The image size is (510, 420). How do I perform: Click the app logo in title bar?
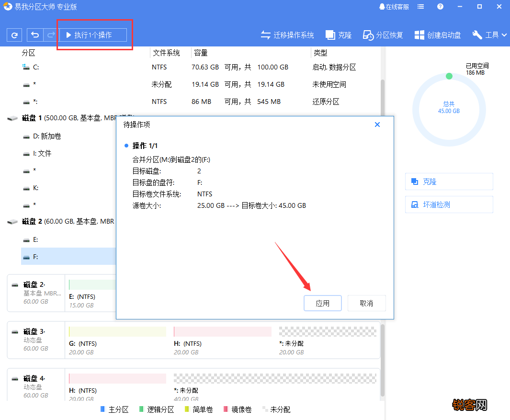8,7
